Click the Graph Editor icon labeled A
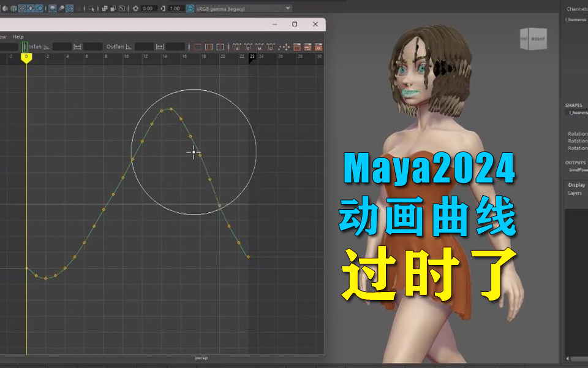The height and width of the screenshot is (368, 588). 237,47
